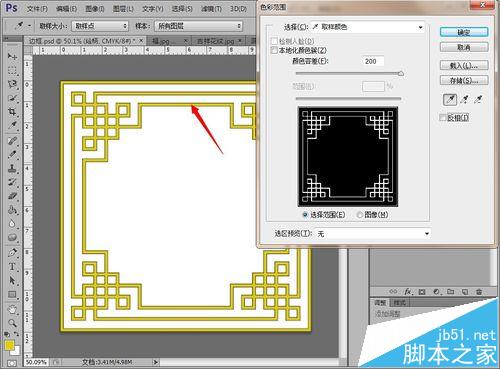Select the Brush tool
Image resolution: width=500 pixels, height=369 pixels.
(12, 155)
